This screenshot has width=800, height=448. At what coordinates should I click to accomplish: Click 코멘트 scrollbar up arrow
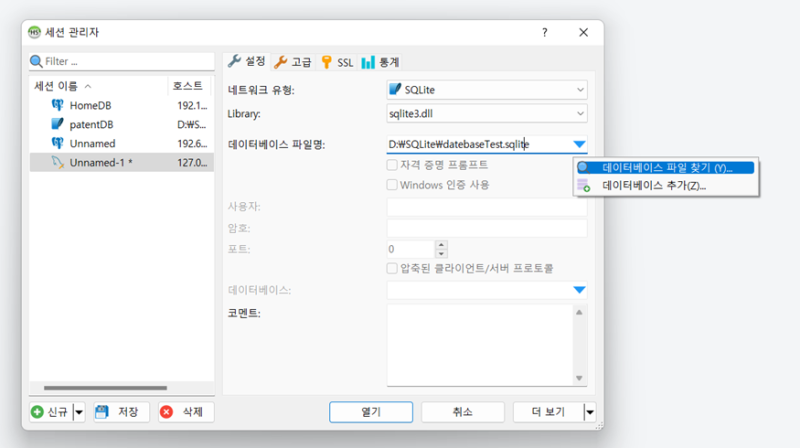[x=579, y=312]
